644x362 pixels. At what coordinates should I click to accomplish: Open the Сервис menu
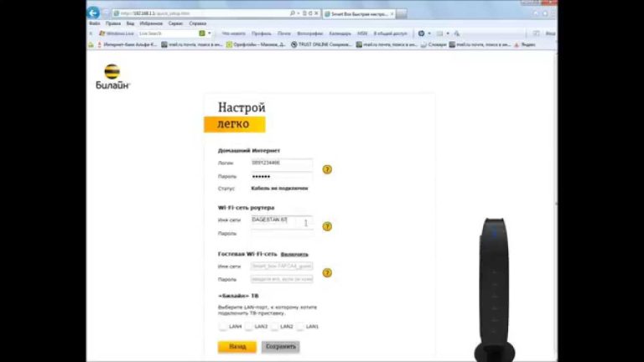(175, 23)
